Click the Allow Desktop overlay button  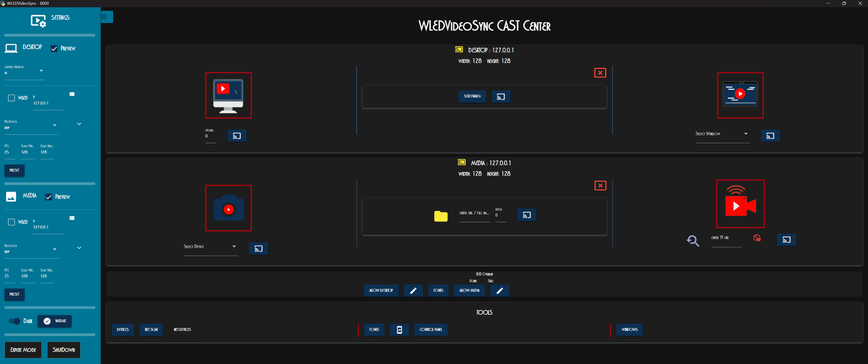coord(381,290)
